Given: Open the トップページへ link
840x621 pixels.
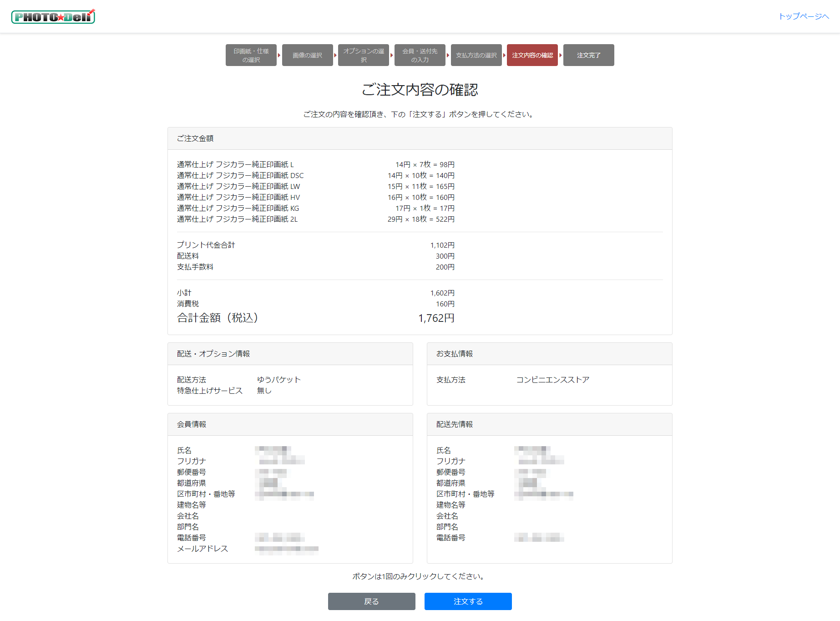Looking at the screenshot, I should (804, 16).
